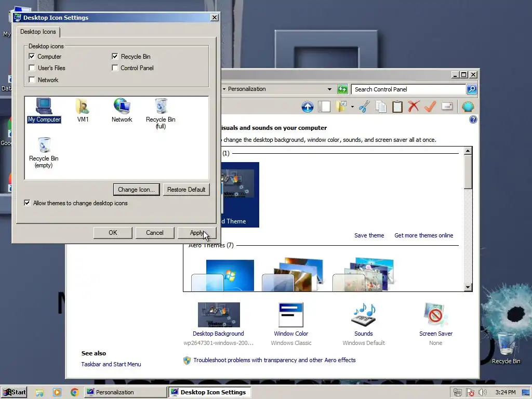The height and width of the screenshot is (399, 532).
Task: Click the green Refresh arrows button
Action: coord(343,89)
